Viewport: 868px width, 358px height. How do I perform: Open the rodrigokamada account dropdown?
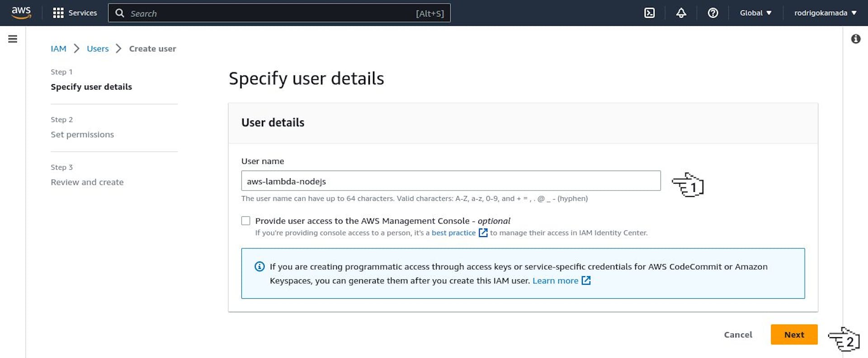pos(825,13)
